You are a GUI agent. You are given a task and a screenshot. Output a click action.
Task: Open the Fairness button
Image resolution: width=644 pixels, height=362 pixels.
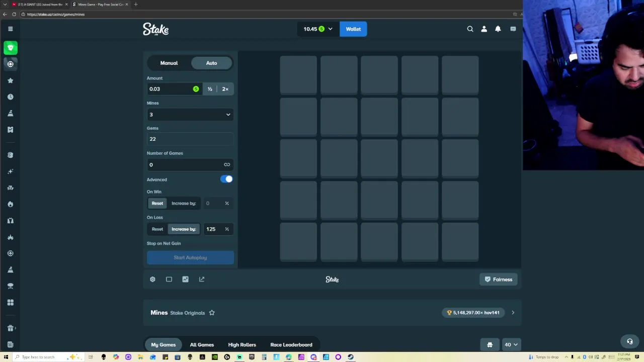tap(499, 280)
